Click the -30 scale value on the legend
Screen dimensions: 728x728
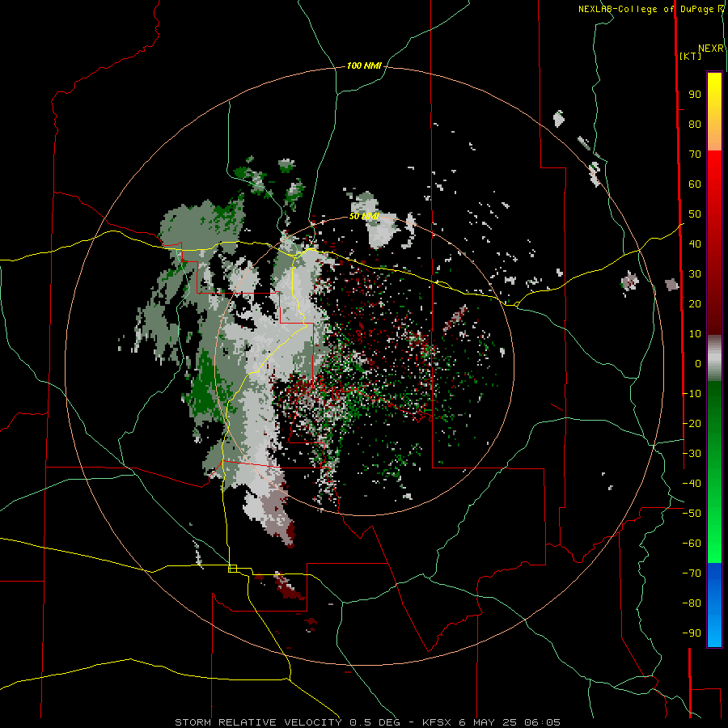[692, 454]
